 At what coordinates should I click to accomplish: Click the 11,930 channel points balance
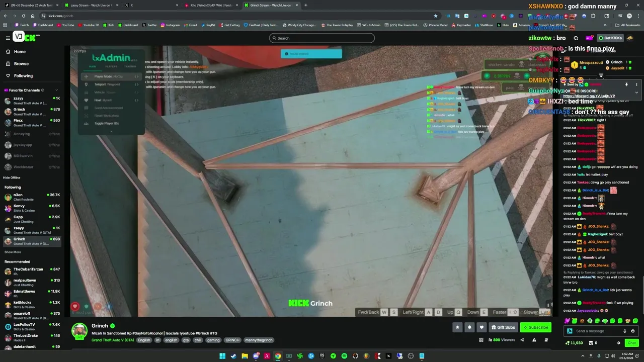pyautogui.click(x=574, y=343)
